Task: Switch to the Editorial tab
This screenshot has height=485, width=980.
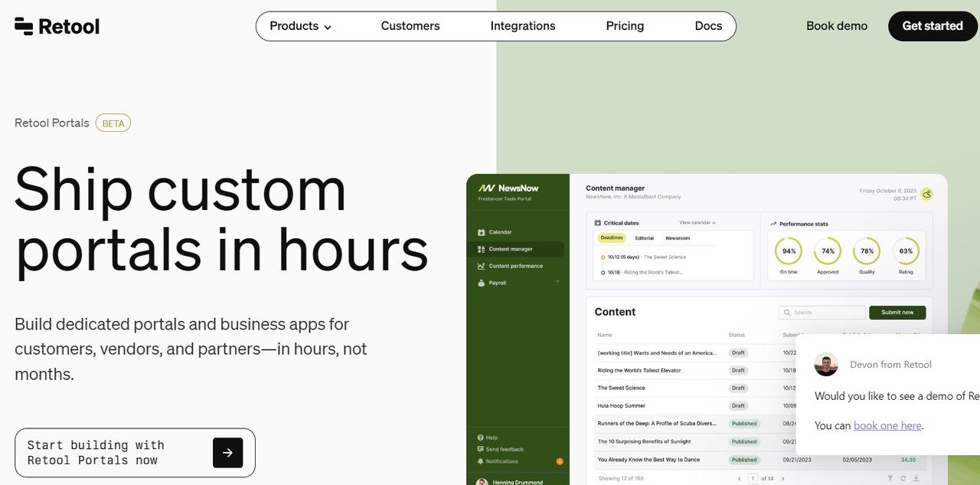Action: pos(645,238)
